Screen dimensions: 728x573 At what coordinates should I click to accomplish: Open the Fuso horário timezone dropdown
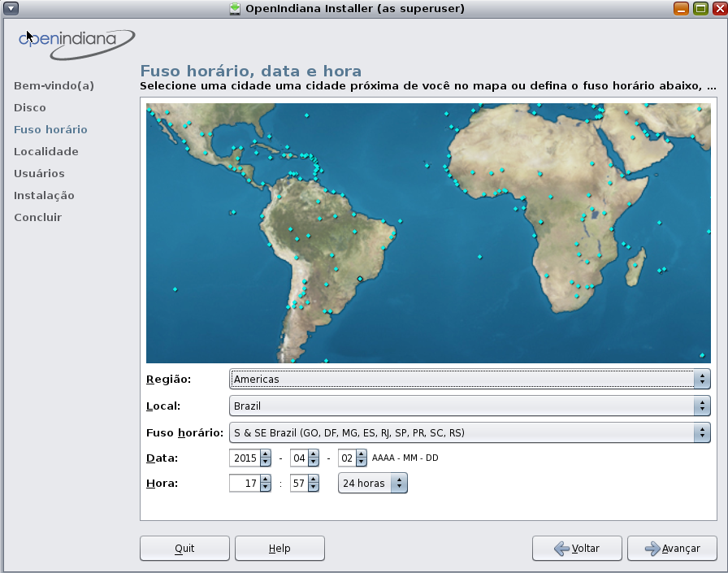coord(470,432)
